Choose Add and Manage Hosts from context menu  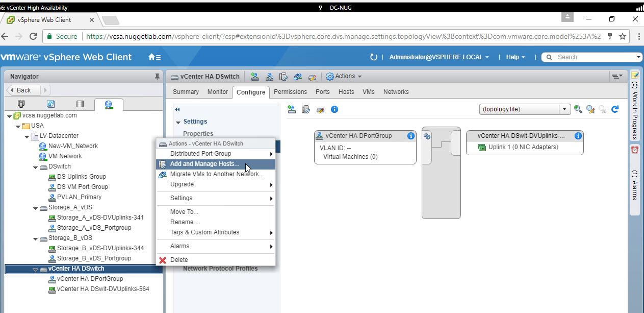(x=204, y=164)
